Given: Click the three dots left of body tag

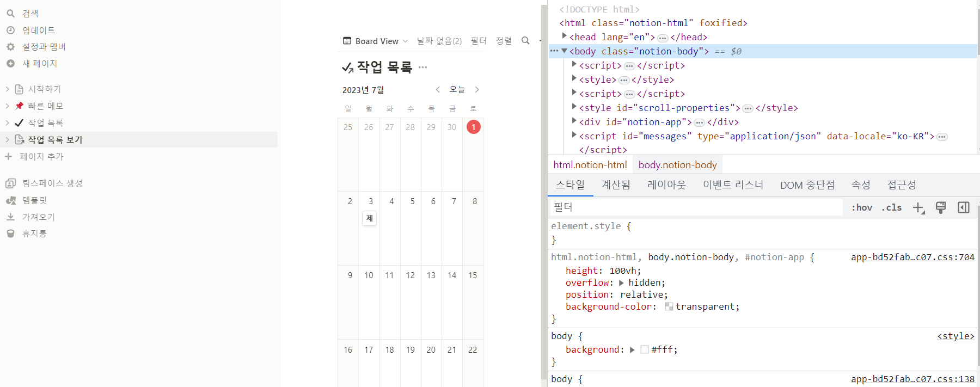Looking at the screenshot, I should point(554,51).
